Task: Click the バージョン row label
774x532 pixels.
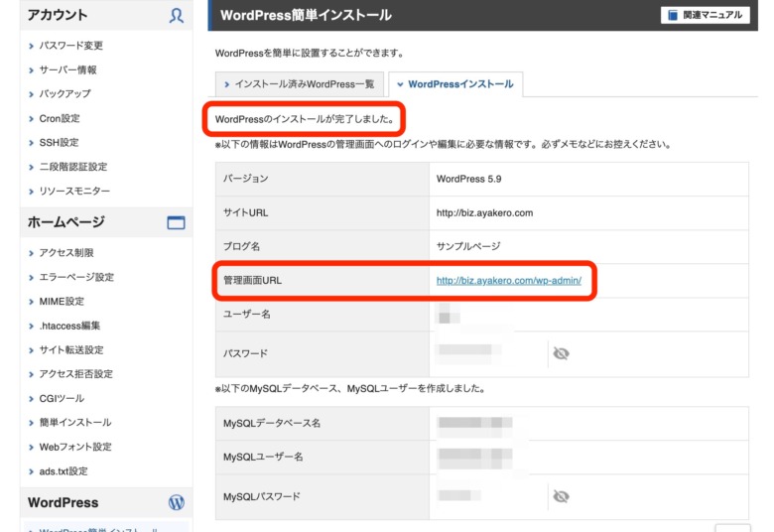Action: [x=245, y=179]
